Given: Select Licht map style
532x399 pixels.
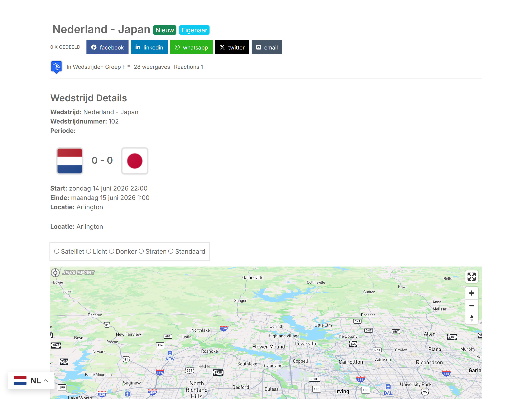Looking at the screenshot, I should click(x=89, y=251).
